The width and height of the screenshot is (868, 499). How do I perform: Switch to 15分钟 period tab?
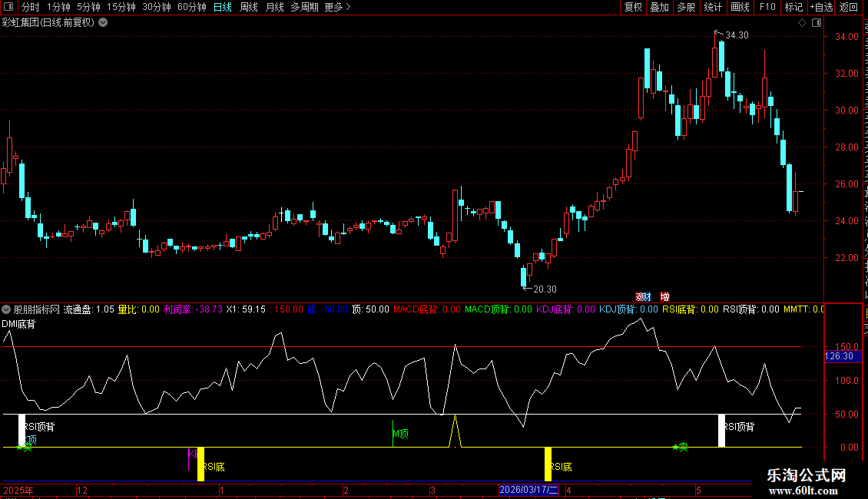[x=121, y=7]
